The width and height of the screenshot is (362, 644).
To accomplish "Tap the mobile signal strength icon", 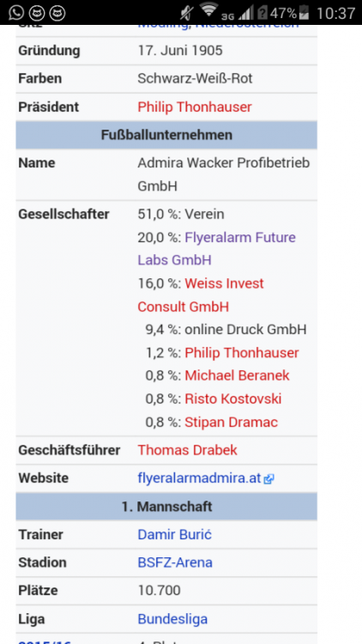I will [x=246, y=13].
